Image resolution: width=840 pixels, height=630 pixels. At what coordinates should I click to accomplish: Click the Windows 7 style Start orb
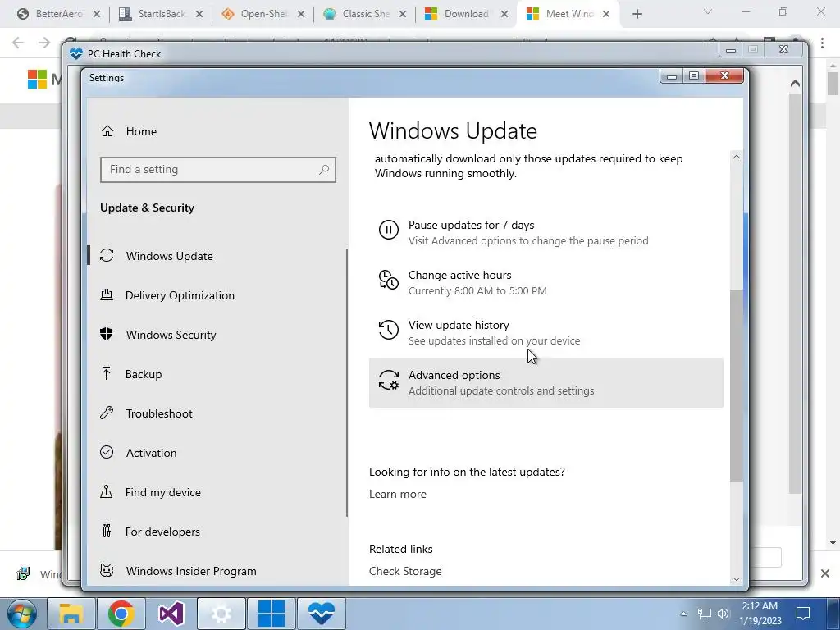click(22, 614)
